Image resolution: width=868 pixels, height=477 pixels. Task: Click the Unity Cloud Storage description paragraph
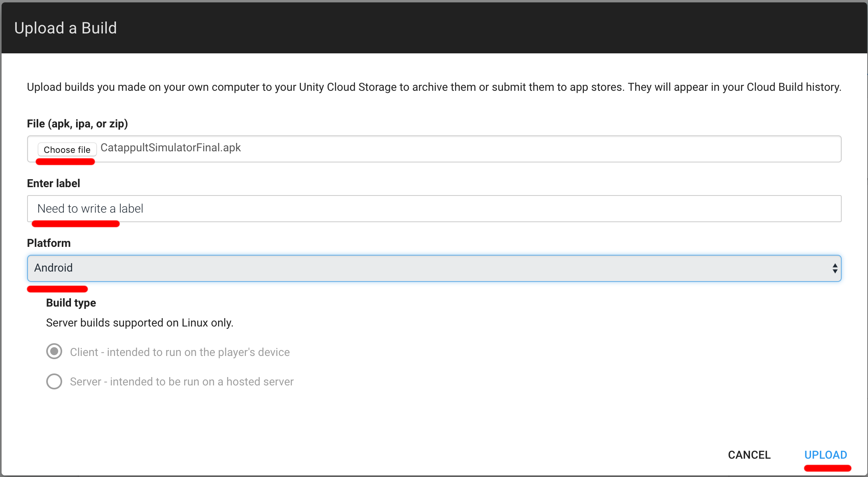coord(434,87)
